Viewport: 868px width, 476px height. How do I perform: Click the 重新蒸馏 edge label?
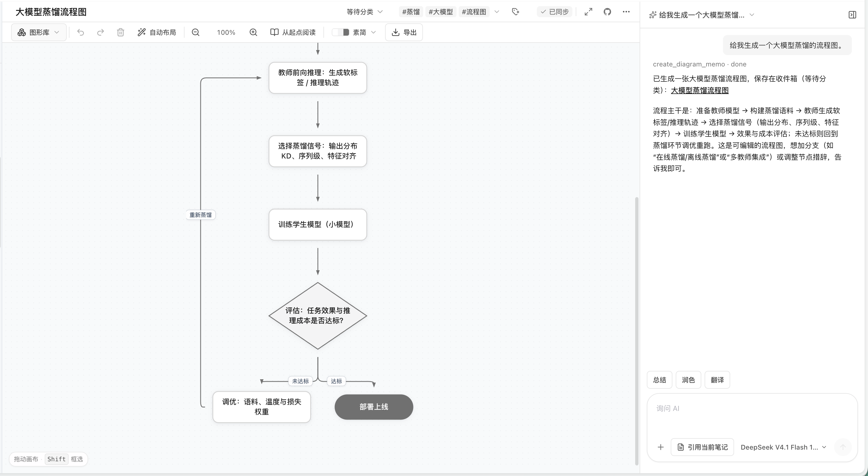(201, 215)
